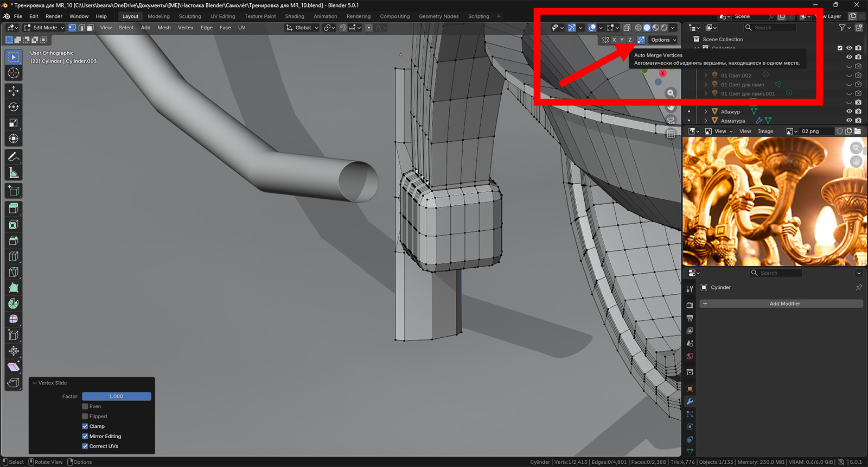Select the Move tool in toolbar
Viewport: 868px width, 467px height.
click(14, 91)
